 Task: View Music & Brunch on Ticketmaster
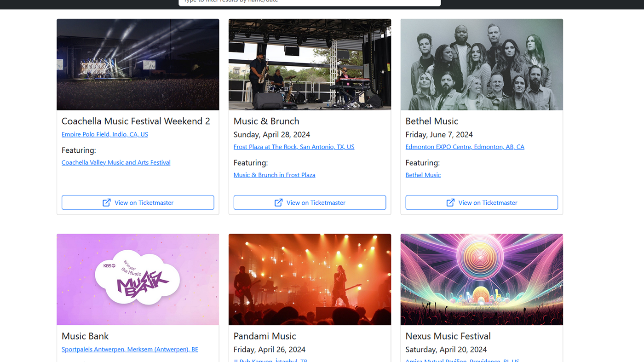(310, 202)
